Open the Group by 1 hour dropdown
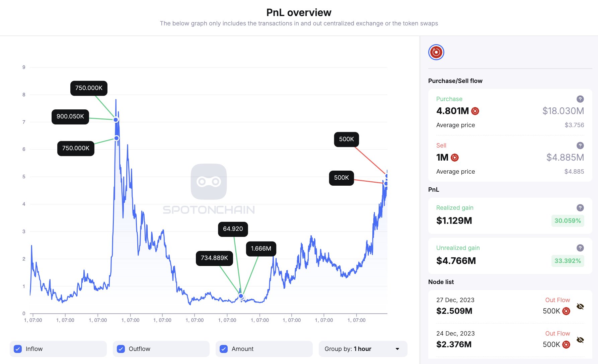Screen dimensions: 598x364 coord(363,349)
